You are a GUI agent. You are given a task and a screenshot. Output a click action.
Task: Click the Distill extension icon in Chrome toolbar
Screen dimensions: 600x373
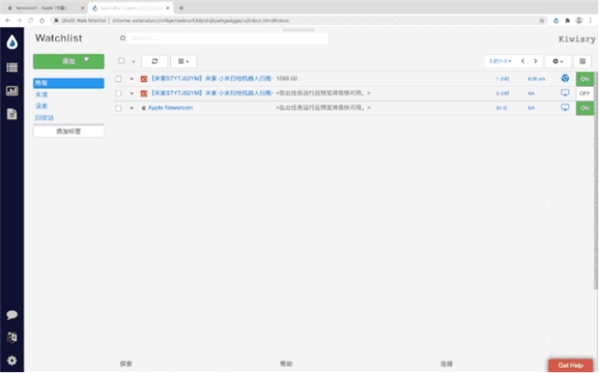[x=556, y=20]
